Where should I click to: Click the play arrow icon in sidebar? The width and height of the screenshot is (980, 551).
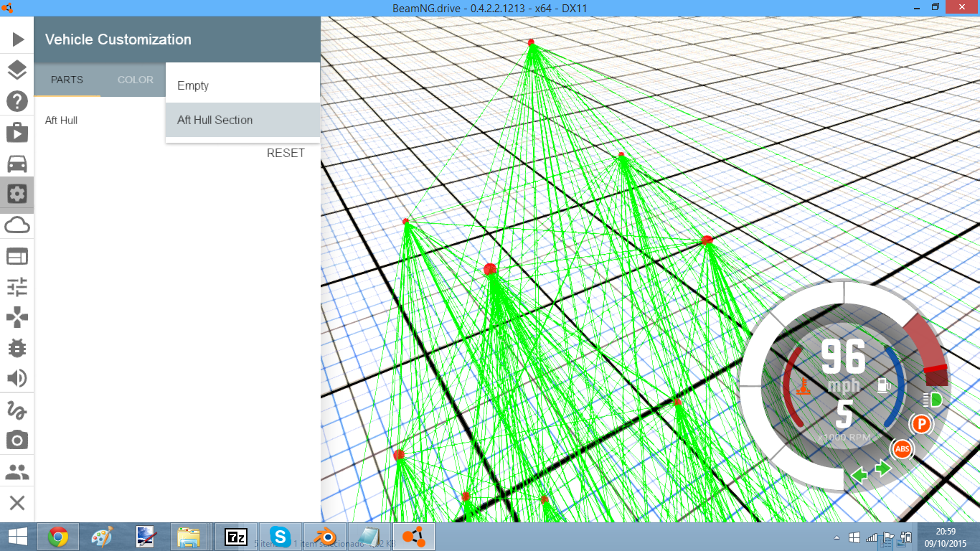(18, 39)
